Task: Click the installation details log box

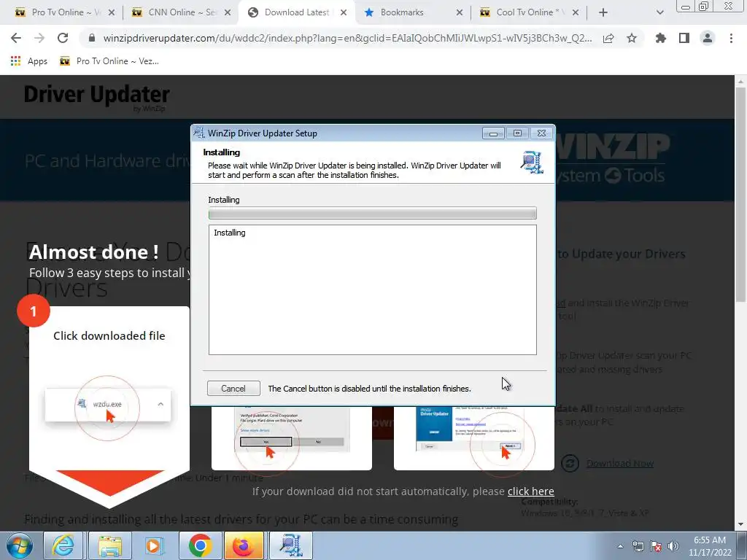Action: [x=373, y=290]
